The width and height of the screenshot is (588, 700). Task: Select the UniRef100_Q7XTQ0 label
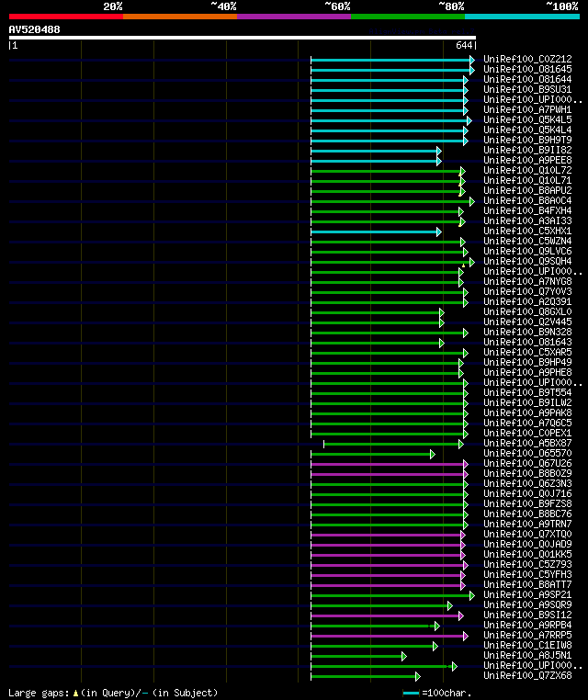point(527,534)
